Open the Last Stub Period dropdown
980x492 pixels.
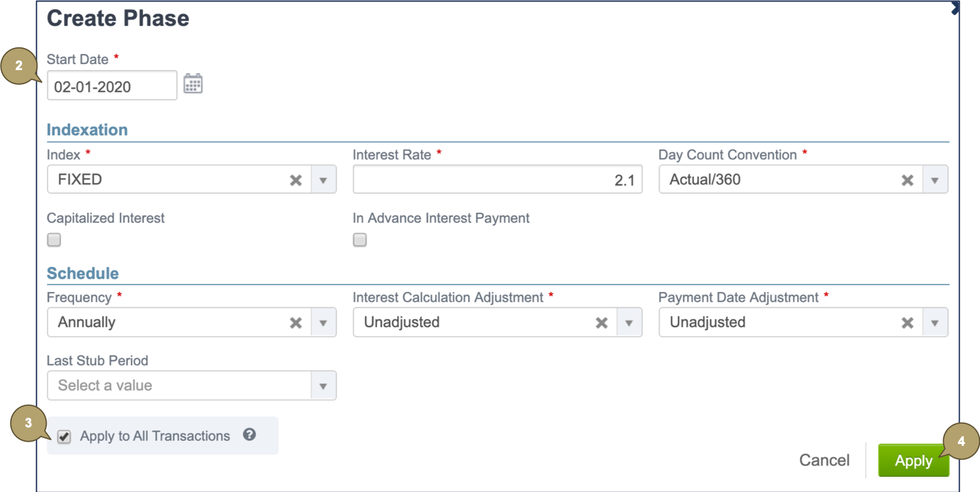point(323,386)
